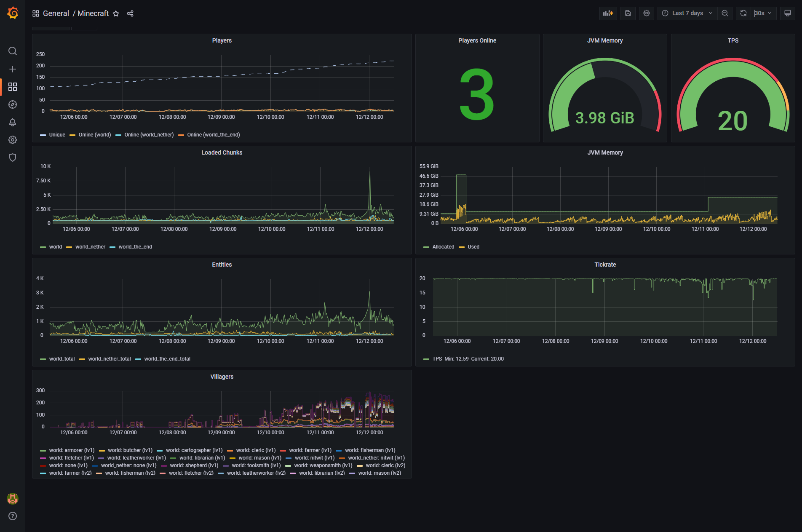
Task: Open the Server Admin shield icon
Action: [13, 158]
